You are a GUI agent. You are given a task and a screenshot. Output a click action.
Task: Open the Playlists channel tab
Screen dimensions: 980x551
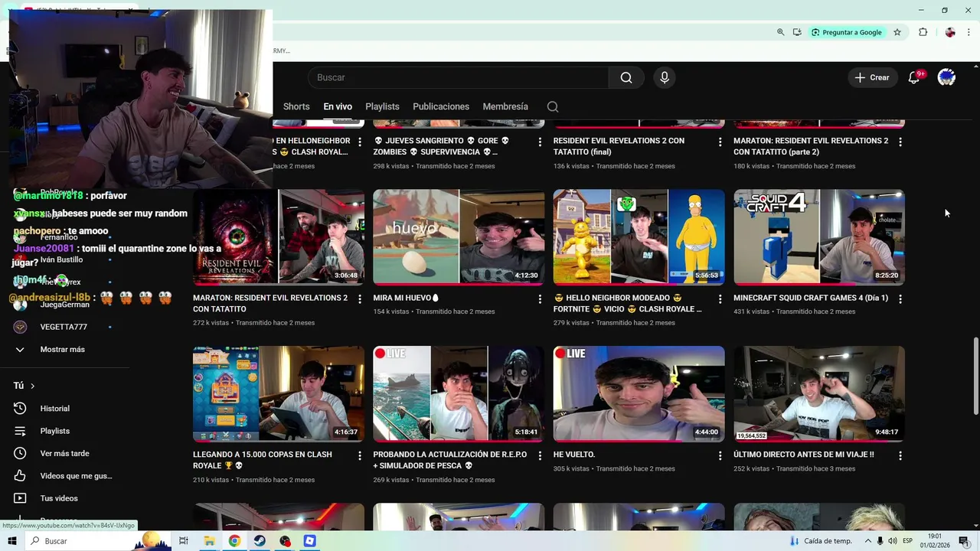point(382,106)
